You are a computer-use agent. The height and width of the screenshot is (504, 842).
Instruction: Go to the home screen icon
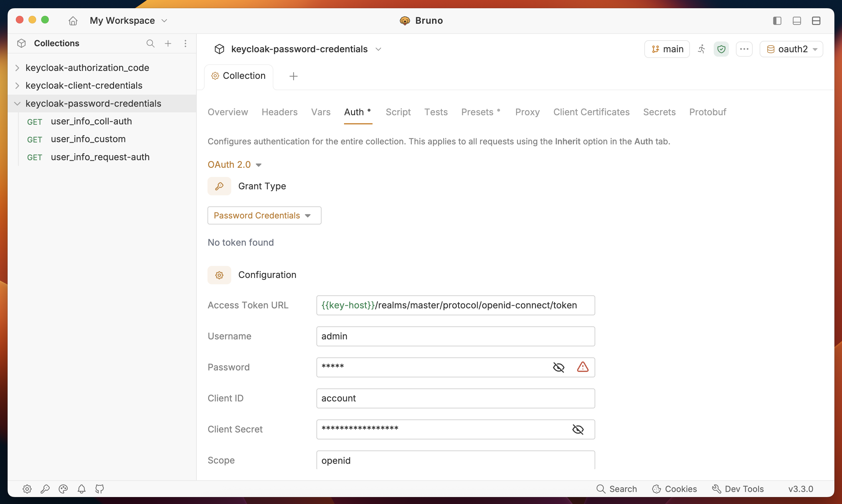(x=73, y=21)
